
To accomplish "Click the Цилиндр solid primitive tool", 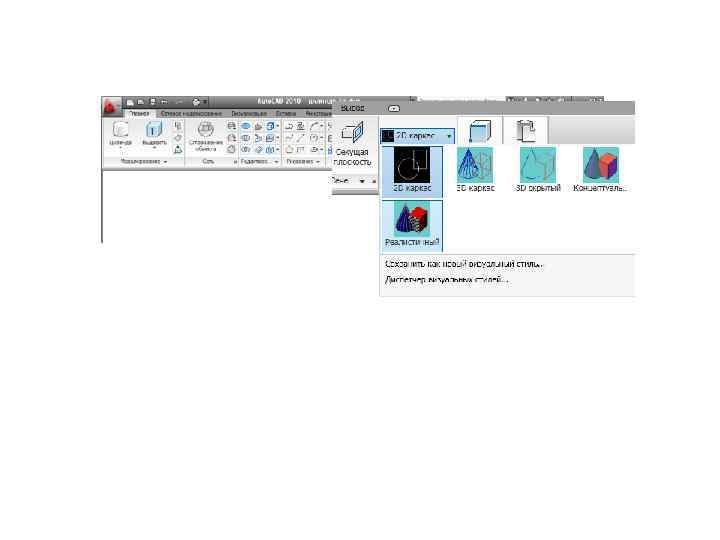I will pyautogui.click(x=121, y=134).
